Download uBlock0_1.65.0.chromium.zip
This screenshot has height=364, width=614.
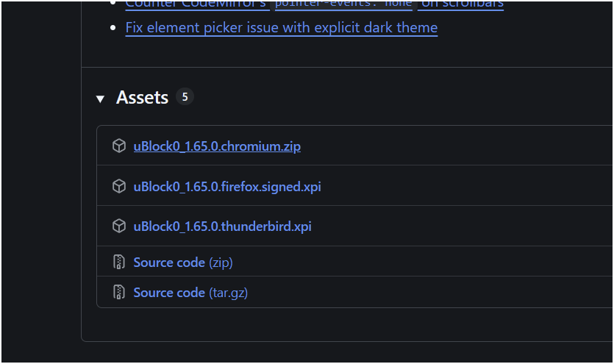pyautogui.click(x=217, y=146)
